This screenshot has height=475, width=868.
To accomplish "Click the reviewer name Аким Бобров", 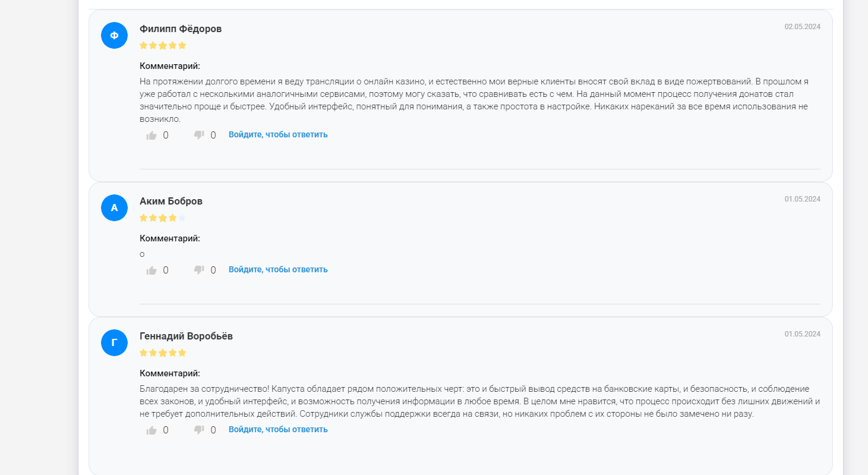I will [x=171, y=202].
